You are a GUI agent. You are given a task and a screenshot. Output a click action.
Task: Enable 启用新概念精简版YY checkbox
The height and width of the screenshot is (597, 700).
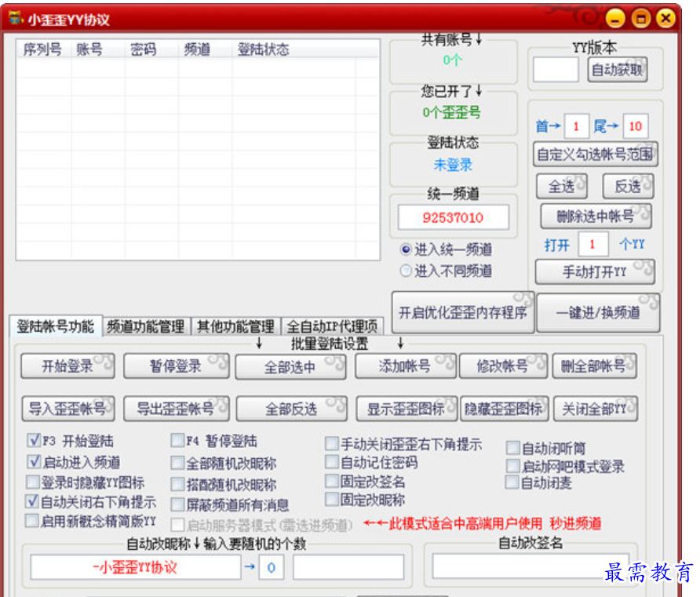coord(31,521)
